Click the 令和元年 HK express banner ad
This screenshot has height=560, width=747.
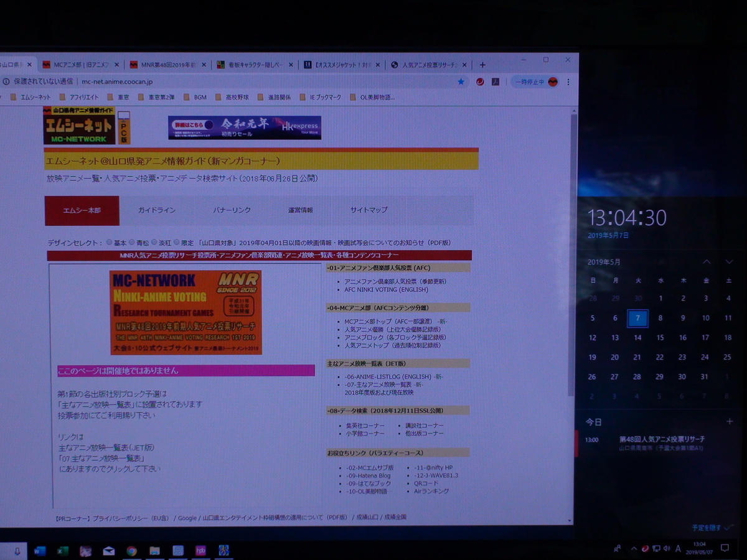244,128
